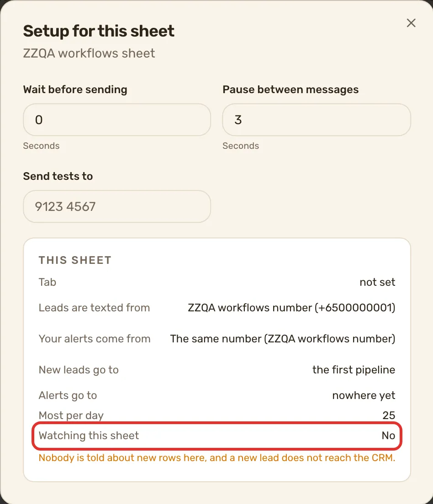This screenshot has width=433, height=504.
Task: Click New leads go to row
Action: pyautogui.click(x=217, y=370)
